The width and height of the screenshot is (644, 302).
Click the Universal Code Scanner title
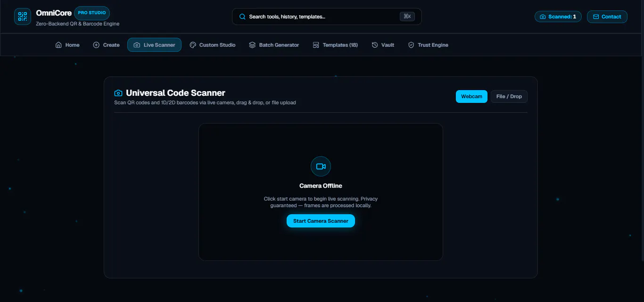175,93
